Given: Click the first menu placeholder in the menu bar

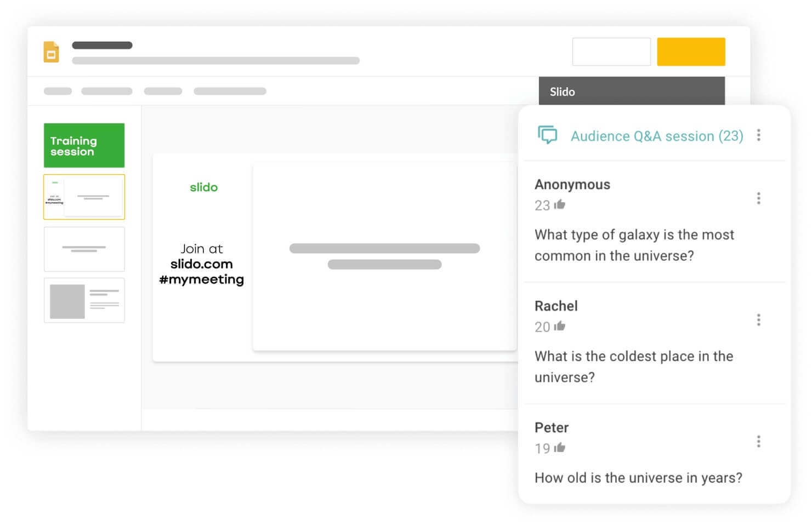Looking at the screenshot, I should pyautogui.click(x=58, y=91).
